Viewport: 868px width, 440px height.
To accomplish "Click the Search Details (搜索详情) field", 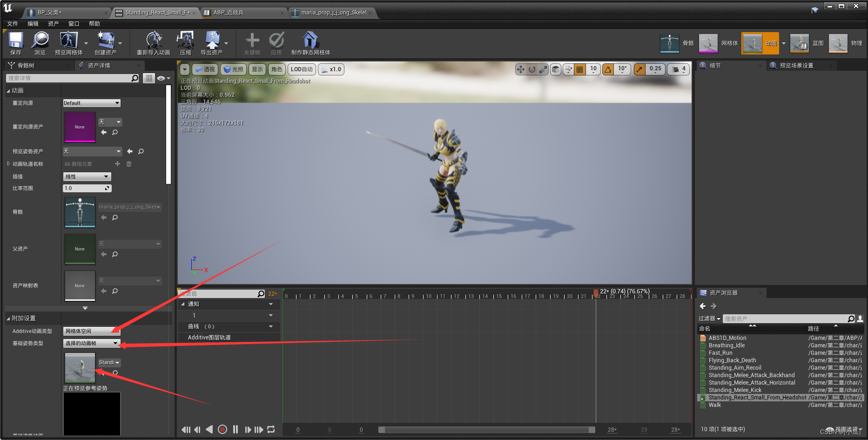I will (x=73, y=78).
